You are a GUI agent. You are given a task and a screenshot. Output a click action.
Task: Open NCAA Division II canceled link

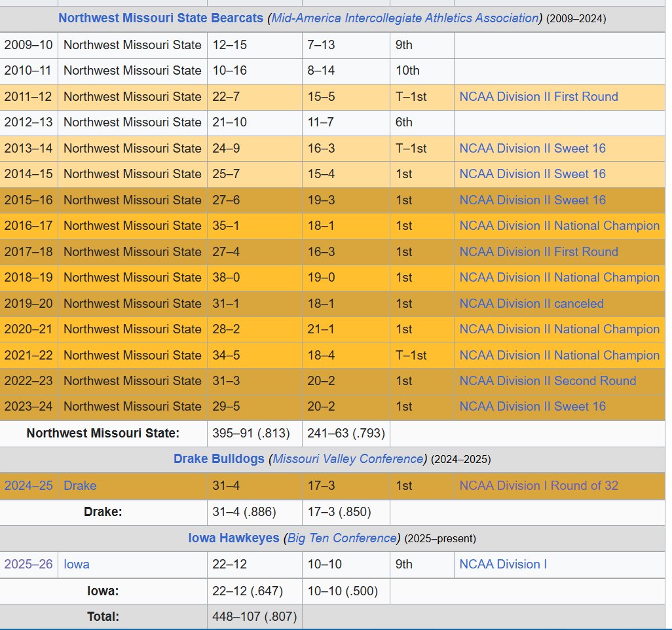coord(531,303)
